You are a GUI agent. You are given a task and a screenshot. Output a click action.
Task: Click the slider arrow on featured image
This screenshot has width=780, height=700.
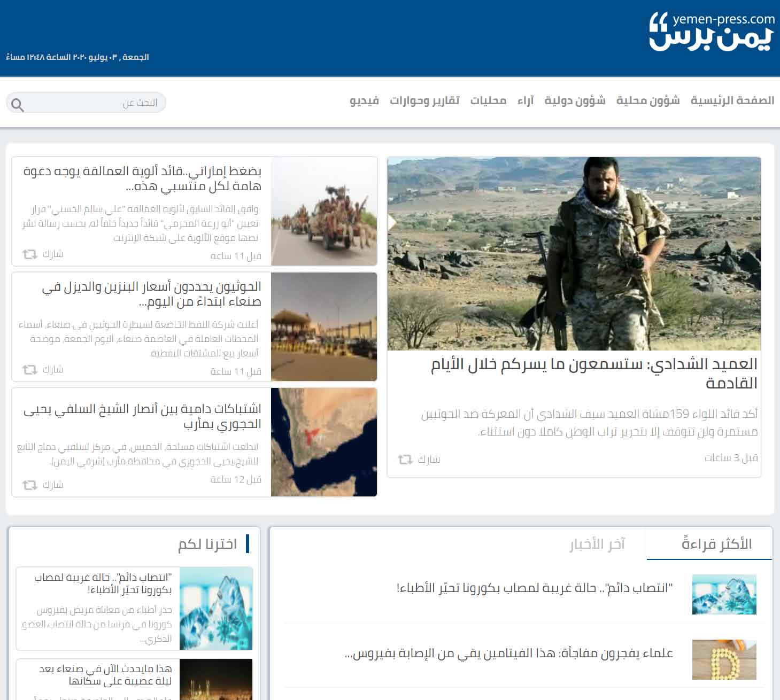[x=392, y=223]
